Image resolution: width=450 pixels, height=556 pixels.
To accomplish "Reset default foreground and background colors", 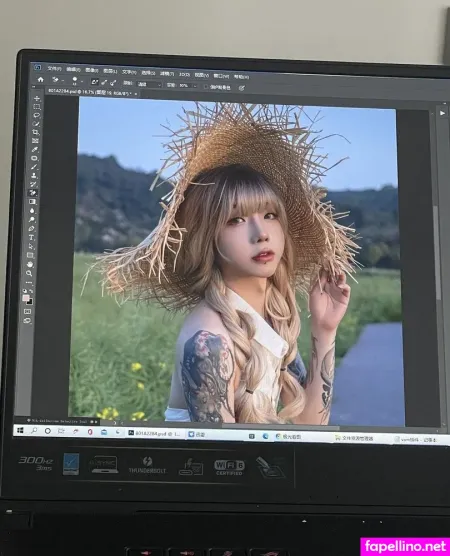I will (x=25, y=290).
